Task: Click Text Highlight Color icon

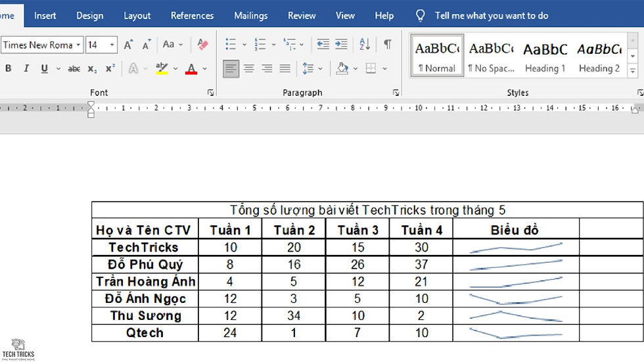Action: pos(162,68)
